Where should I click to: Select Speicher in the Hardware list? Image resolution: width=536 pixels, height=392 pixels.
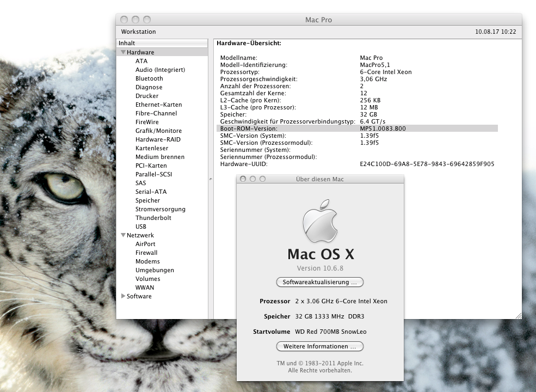[147, 200]
